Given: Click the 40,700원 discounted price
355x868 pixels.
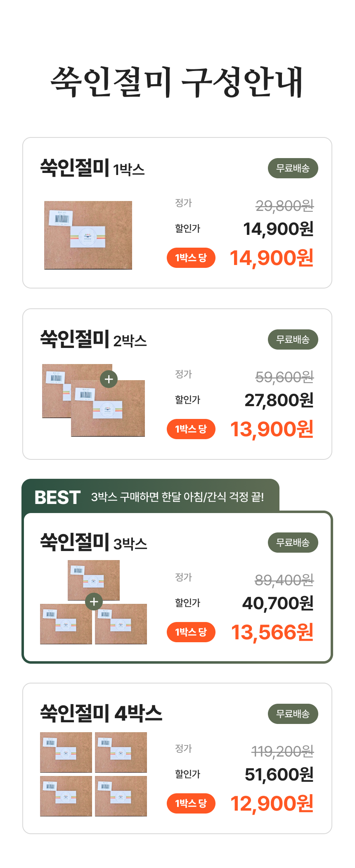Looking at the screenshot, I should (x=278, y=603).
